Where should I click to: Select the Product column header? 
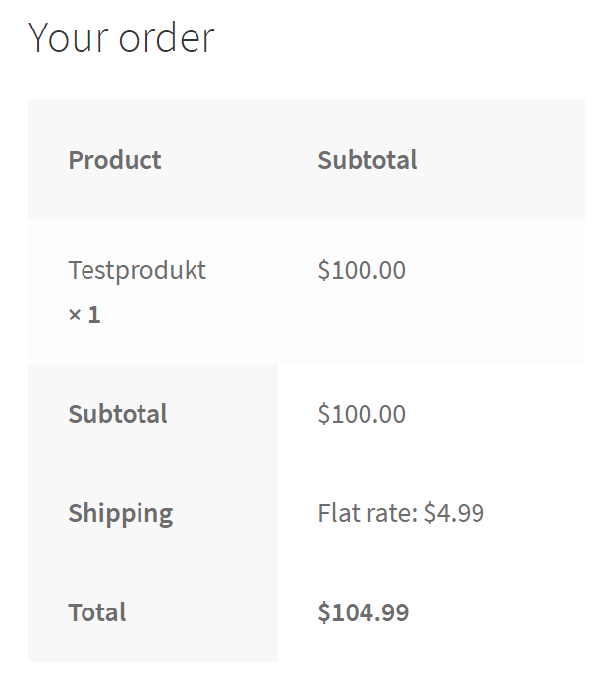coord(115,160)
